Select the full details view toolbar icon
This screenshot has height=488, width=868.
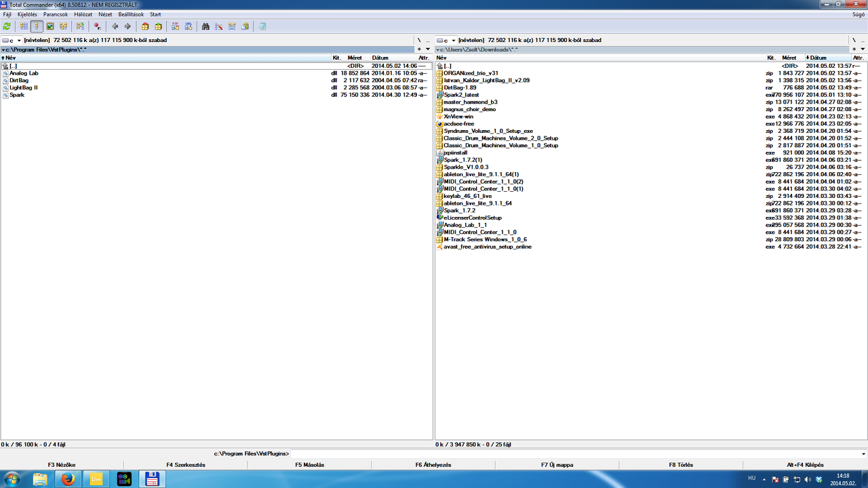[x=37, y=26]
